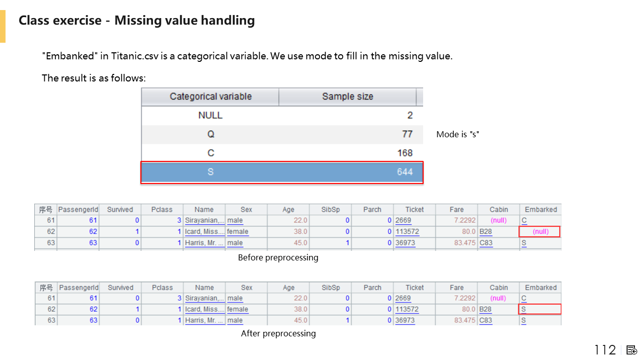Select the Q row showing 77
Screen dimensions: 644x362
(x=282, y=134)
